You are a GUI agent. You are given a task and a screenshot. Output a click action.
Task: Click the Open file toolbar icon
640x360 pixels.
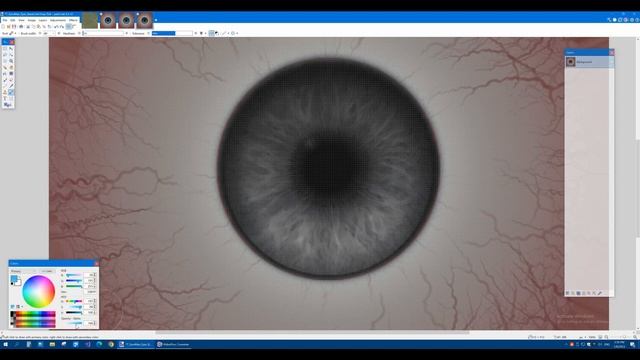pyautogui.click(x=8, y=27)
